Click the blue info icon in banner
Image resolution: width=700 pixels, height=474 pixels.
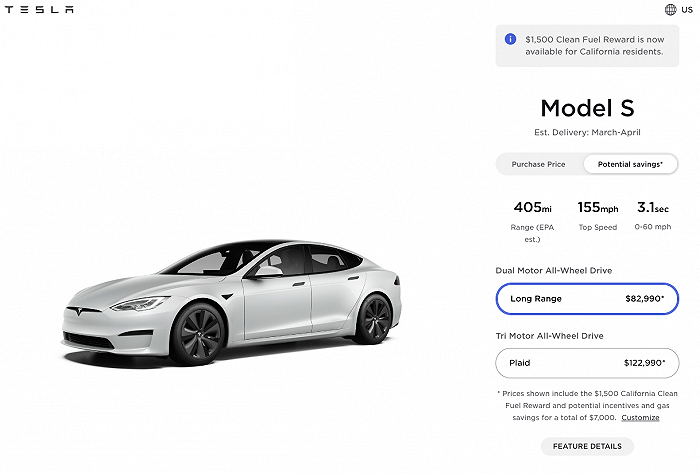(510, 39)
